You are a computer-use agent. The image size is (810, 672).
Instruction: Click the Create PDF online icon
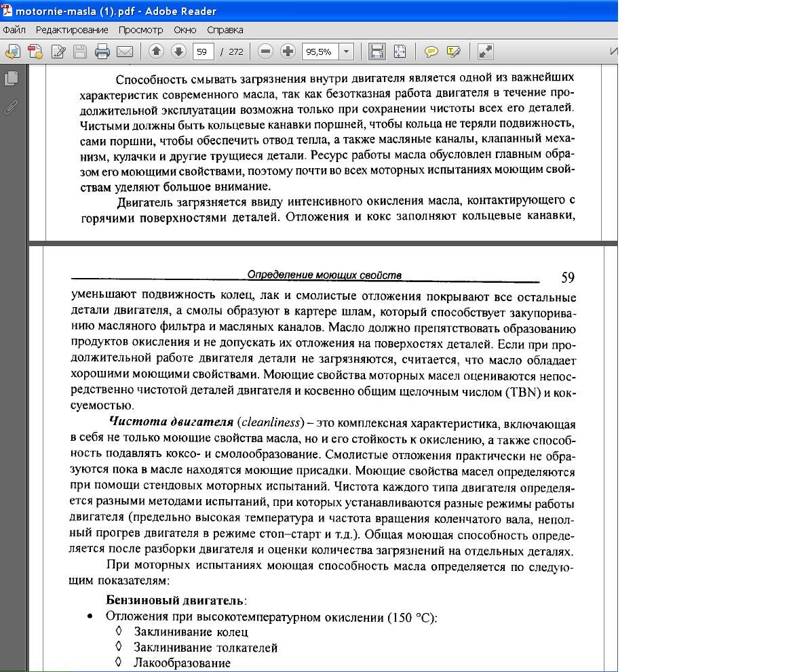coord(35,52)
